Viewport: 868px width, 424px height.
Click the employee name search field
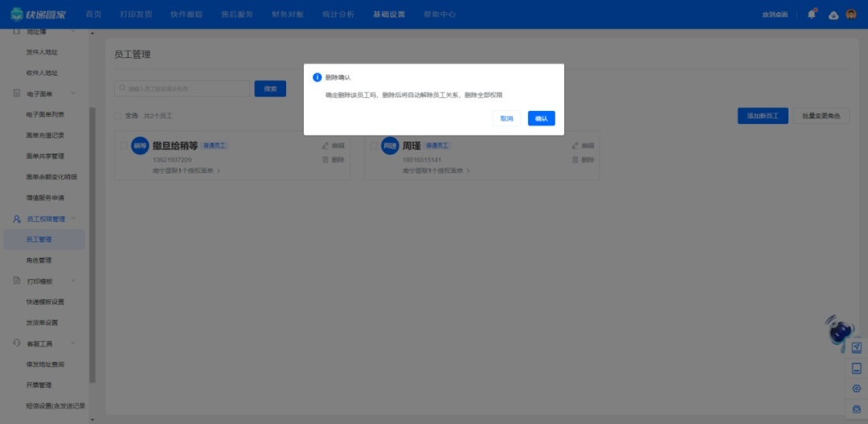tap(182, 89)
